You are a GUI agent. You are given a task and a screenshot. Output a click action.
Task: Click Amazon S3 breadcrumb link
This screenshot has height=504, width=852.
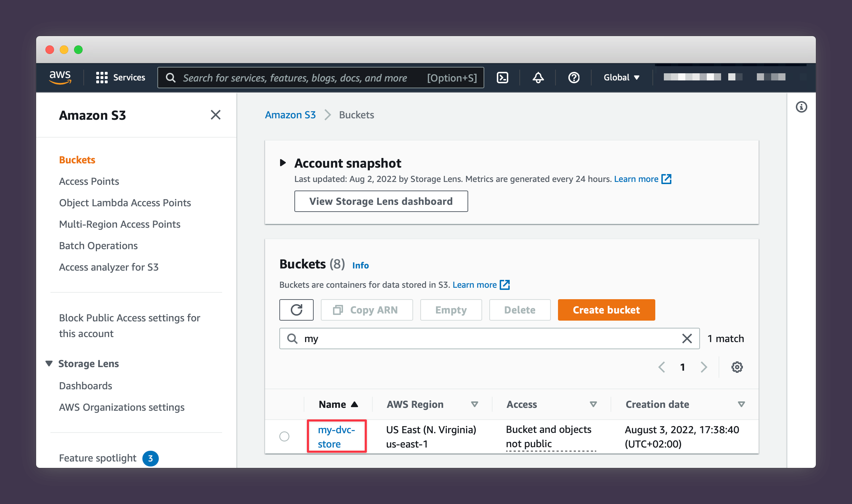[290, 115]
